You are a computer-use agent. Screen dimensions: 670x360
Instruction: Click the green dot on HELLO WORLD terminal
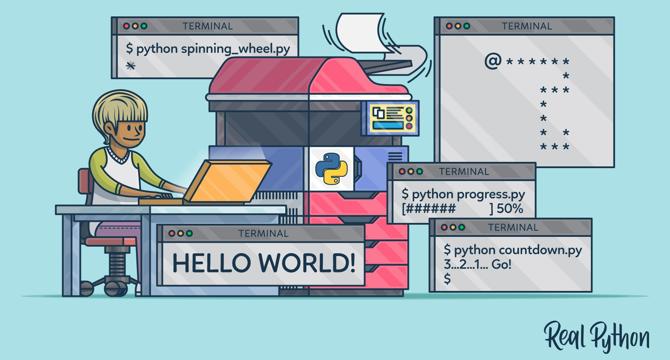click(189, 234)
